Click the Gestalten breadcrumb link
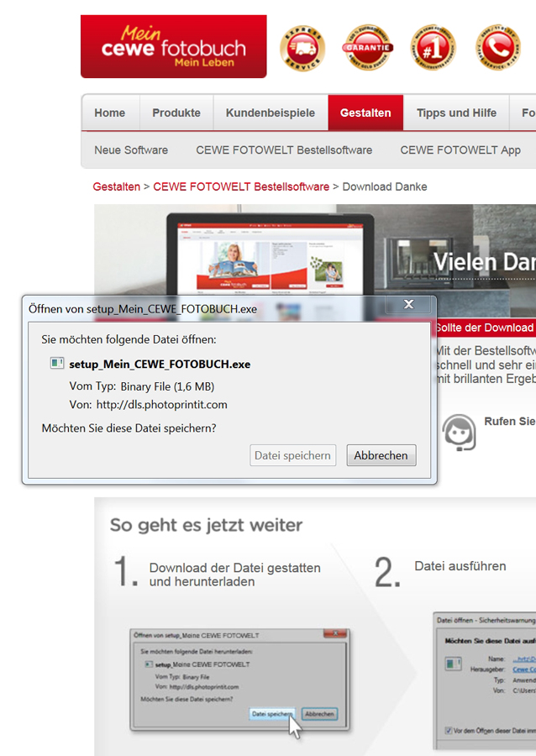This screenshot has height=756, width=536. click(x=116, y=186)
